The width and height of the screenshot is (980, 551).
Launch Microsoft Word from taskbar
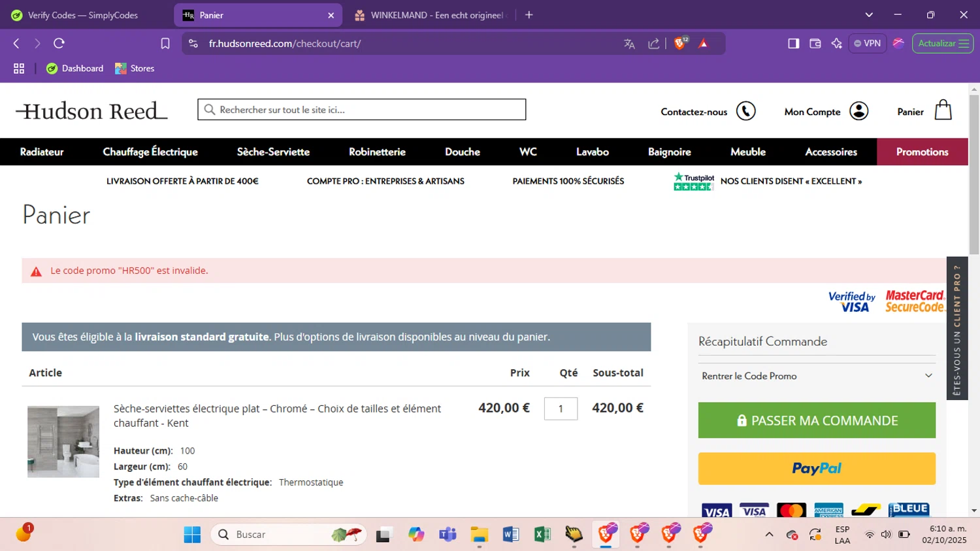tap(511, 535)
